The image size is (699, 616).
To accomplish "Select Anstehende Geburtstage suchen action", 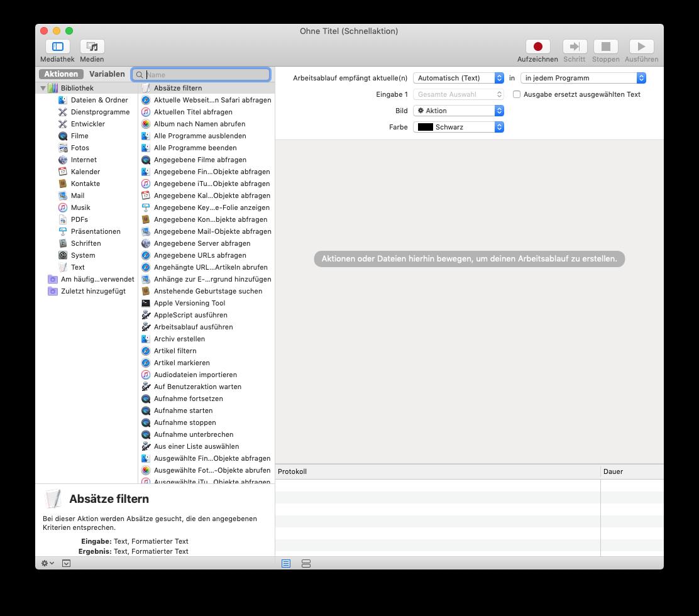I will point(206,291).
